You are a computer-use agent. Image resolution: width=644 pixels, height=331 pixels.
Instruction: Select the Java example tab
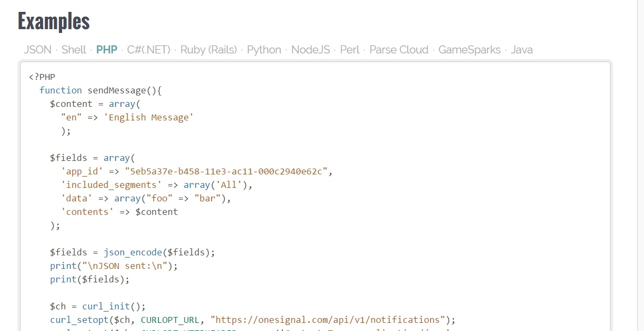[x=521, y=50]
